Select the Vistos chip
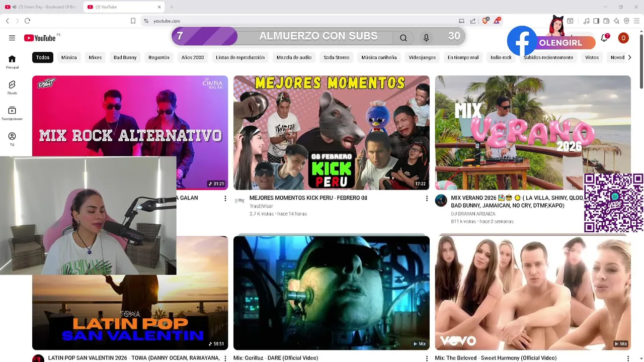 pos(592,57)
